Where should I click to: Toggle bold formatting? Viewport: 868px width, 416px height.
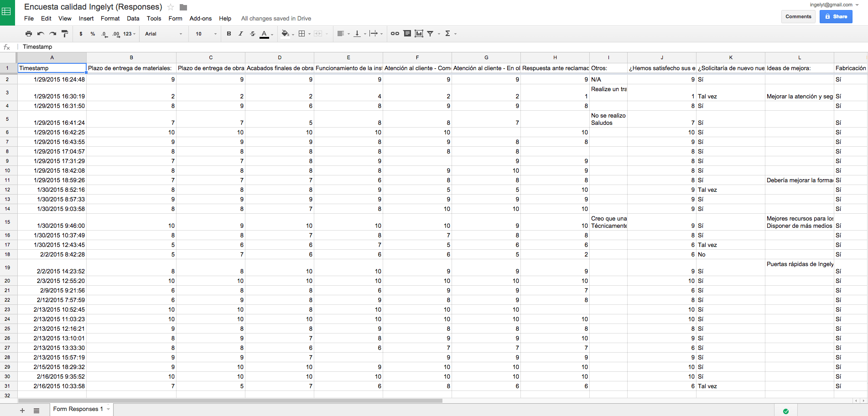[x=229, y=34]
